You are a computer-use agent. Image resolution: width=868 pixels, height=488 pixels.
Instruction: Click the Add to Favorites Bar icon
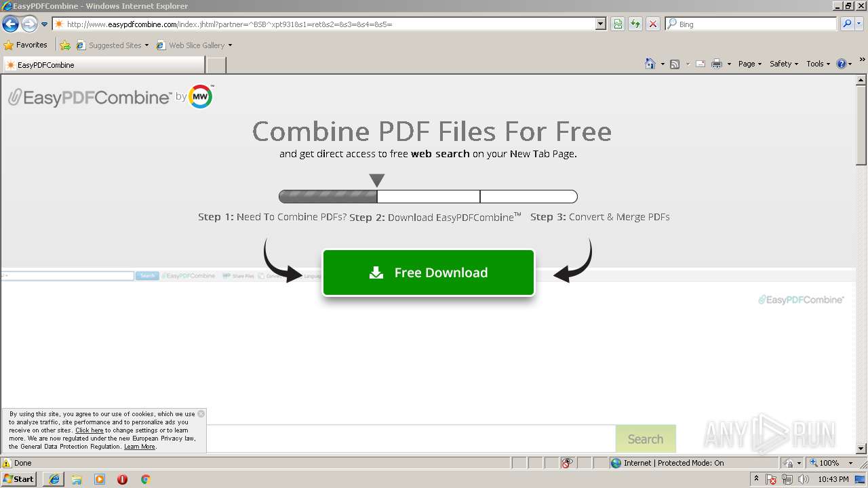pyautogui.click(x=65, y=45)
